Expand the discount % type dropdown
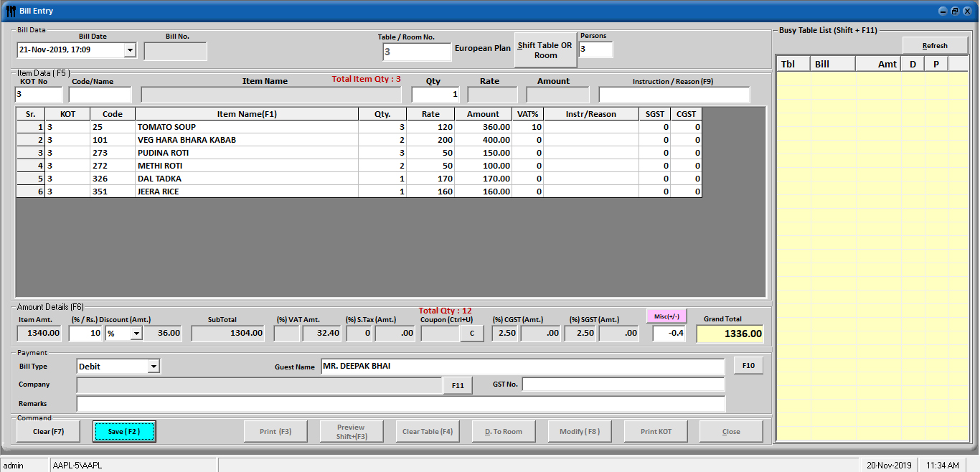The width and height of the screenshot is (980, 472). 136,334
